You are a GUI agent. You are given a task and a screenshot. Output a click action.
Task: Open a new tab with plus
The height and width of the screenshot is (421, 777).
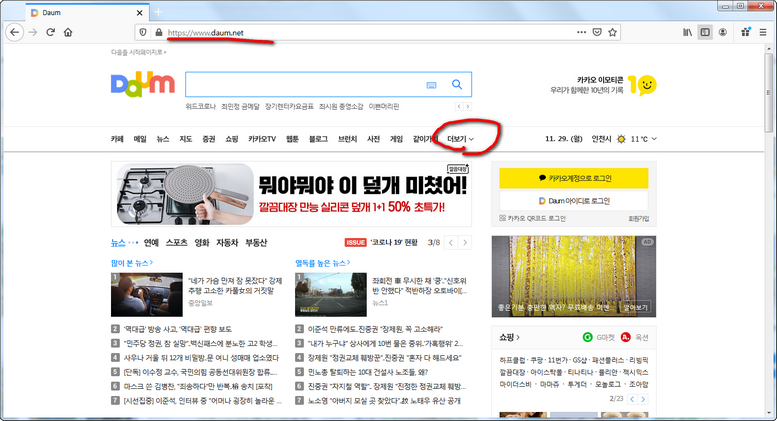click(158, 12)
